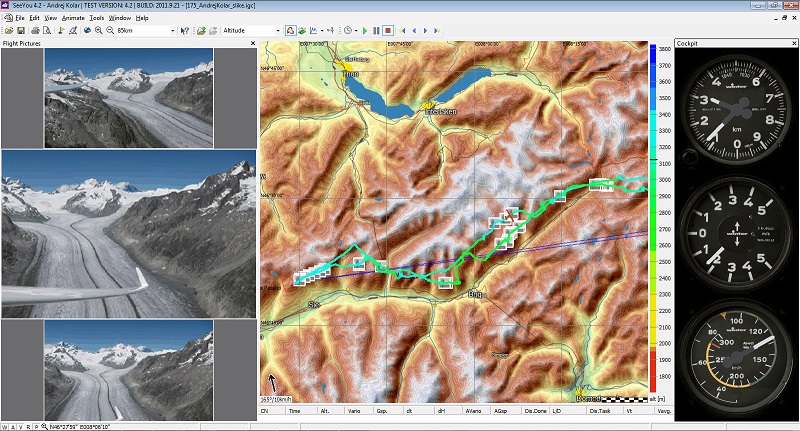Stop the flight animation with red square
The image size is (800, 431).
[x=389, y=31]
